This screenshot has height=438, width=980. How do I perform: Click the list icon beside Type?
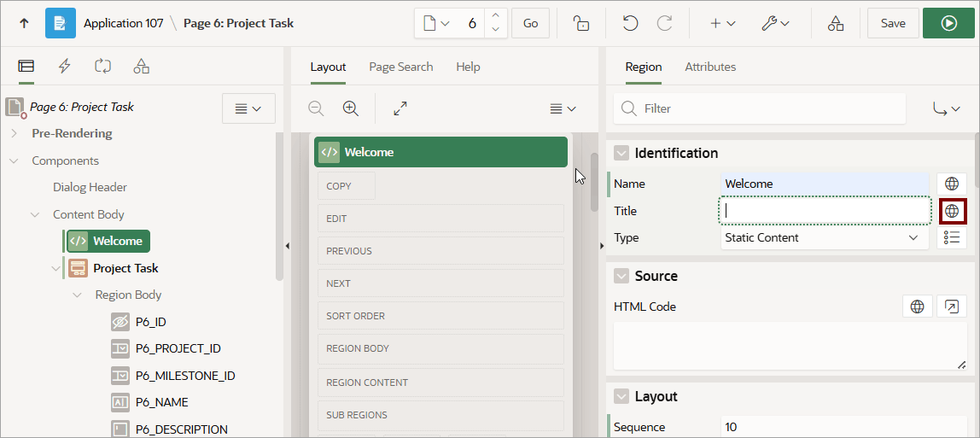point(952,237)
